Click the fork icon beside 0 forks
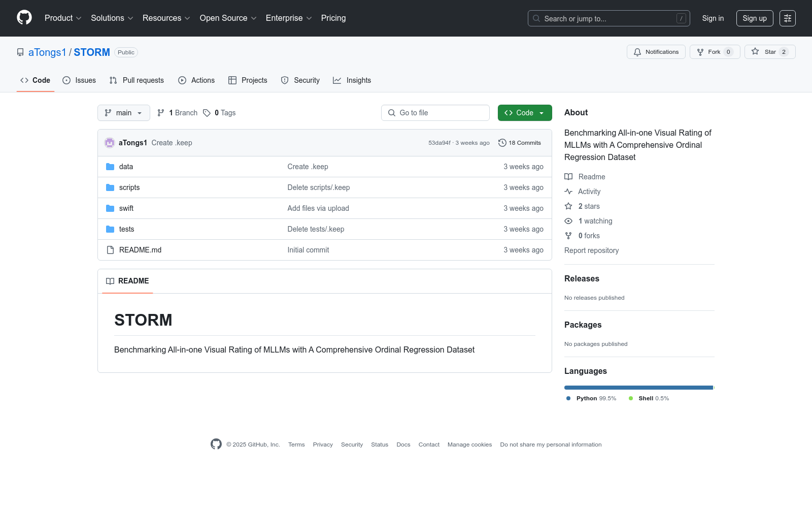The height and width of the screenshot is (508, 812). (x=568, y=236)
